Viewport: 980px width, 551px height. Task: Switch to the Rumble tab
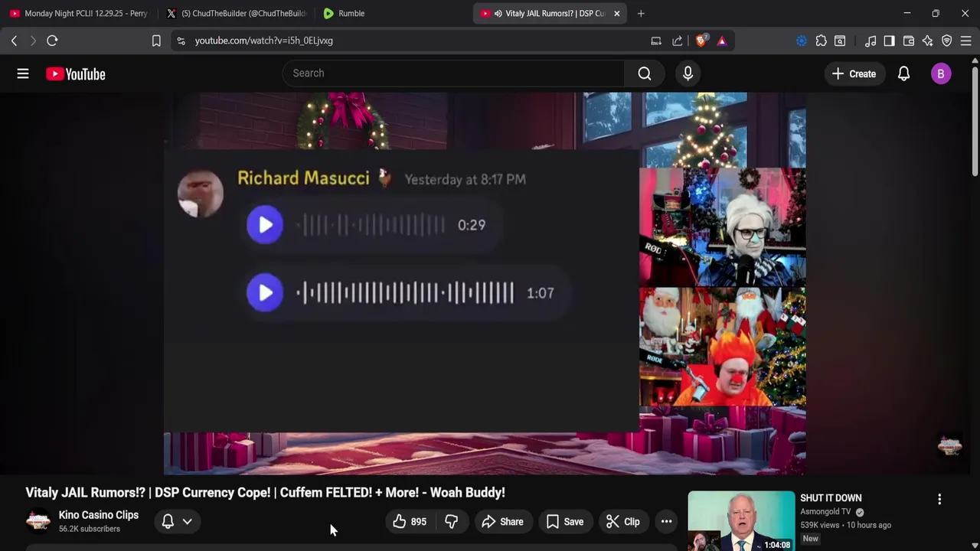coord(392,13)
